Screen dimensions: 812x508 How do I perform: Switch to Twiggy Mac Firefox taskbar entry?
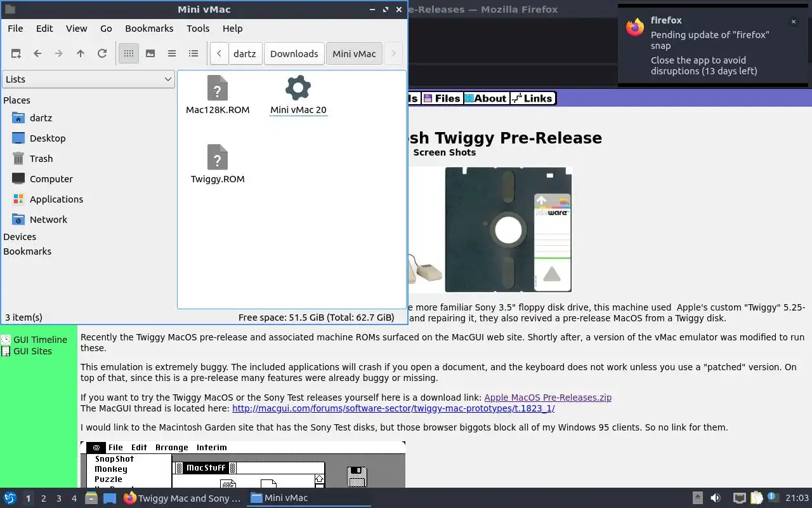tap(182, 498)
